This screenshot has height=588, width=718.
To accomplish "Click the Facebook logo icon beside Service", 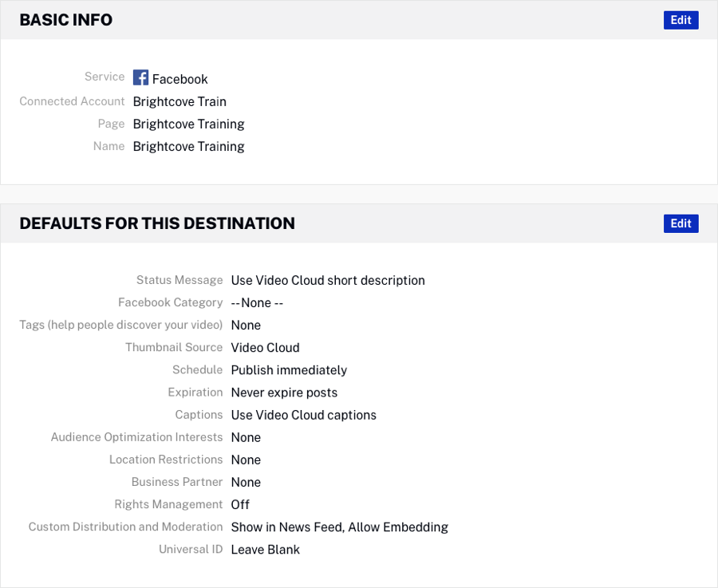I will click(x=140, y=77).
